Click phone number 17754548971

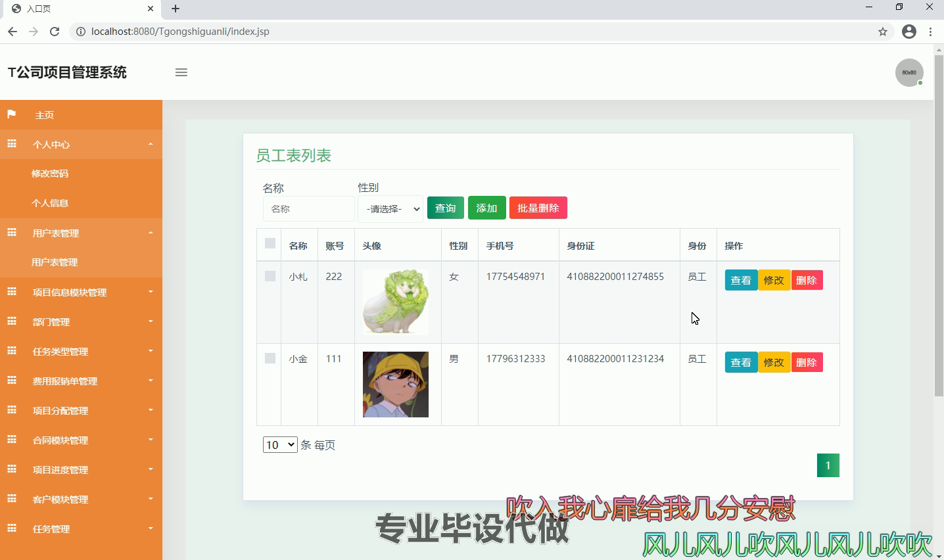[515, 277]
